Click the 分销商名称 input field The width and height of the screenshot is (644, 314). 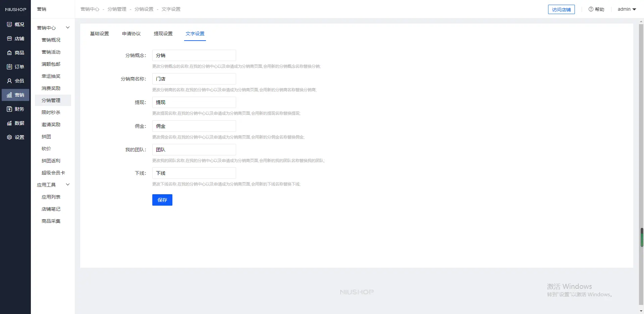(194, 79)
